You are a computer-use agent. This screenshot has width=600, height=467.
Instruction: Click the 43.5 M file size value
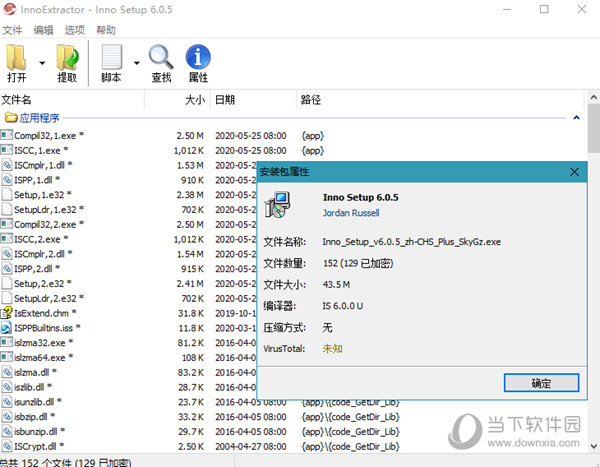pos(336,284)
